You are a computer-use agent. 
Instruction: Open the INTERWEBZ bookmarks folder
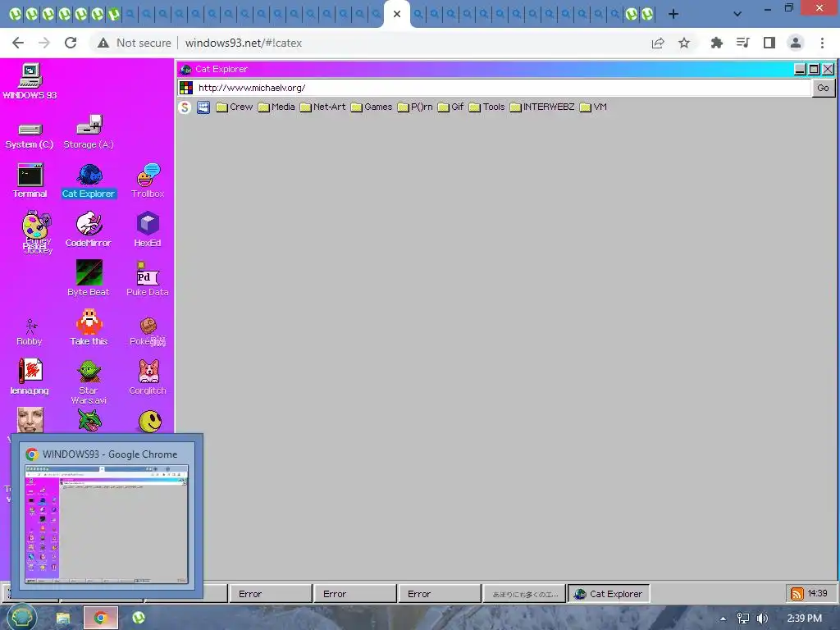(x=542, y=107)
